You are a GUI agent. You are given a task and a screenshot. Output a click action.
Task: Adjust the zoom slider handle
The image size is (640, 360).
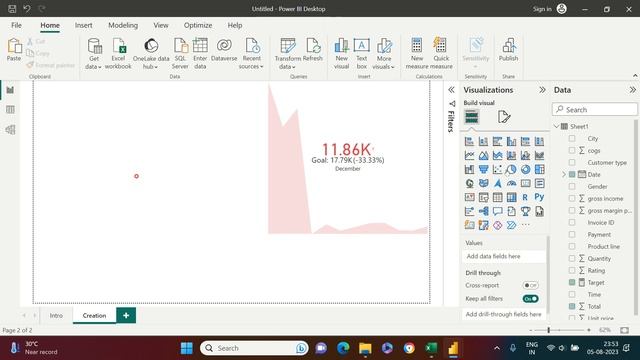[549, 330]
